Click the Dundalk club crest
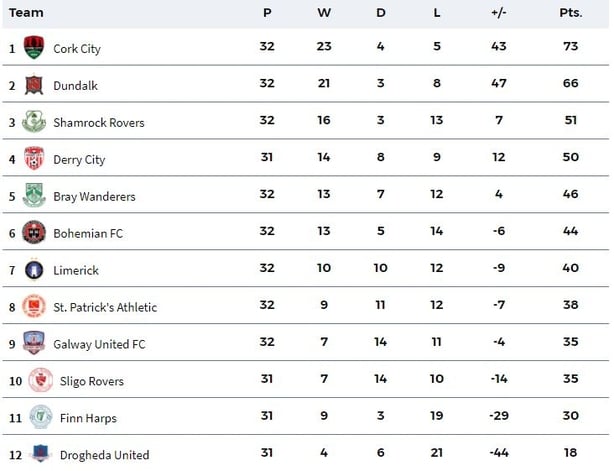Image resolution: width=614 pixels, height=471 pixels. click(34, 85)
